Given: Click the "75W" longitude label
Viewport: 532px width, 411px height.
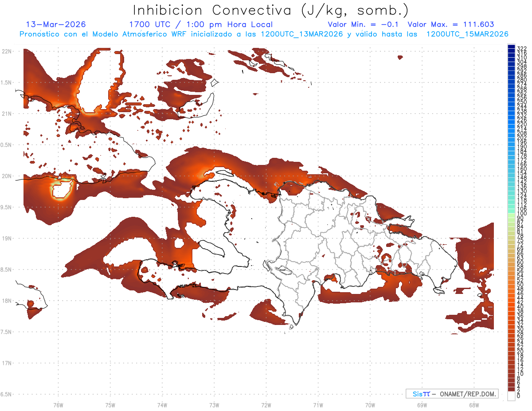Looking at the screenshot, I should pyautogui.click(x=110, y=405).
